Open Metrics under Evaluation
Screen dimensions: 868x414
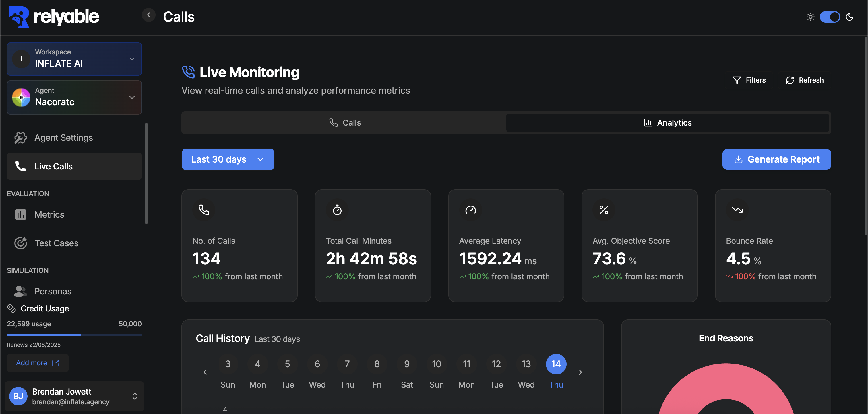(74, 214)
